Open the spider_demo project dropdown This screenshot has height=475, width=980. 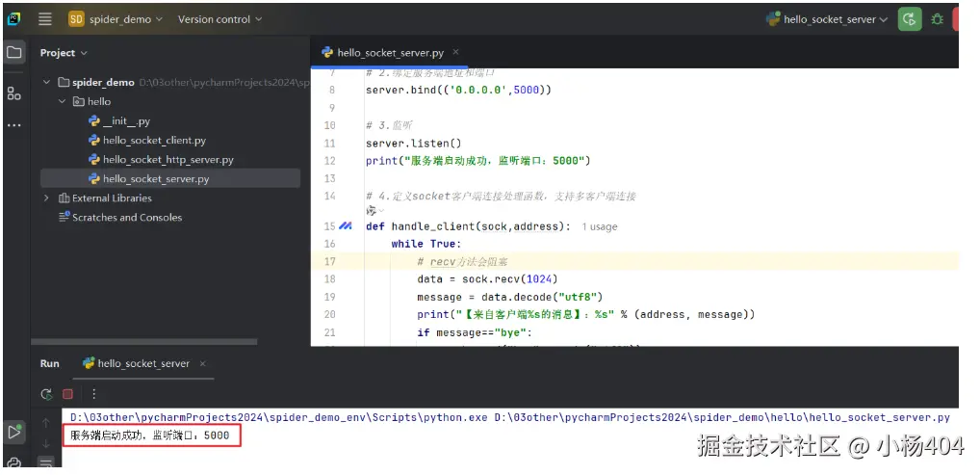pos(125,19)
